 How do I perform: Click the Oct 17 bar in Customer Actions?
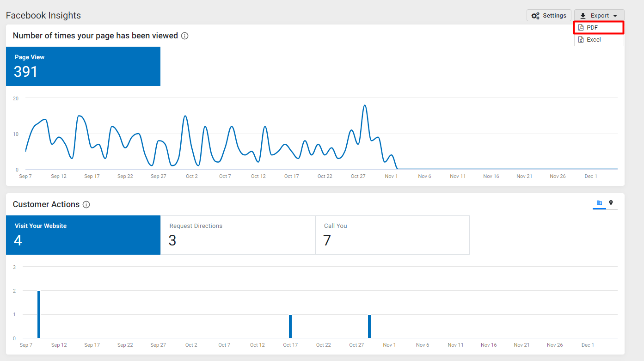tap(290, 326)
